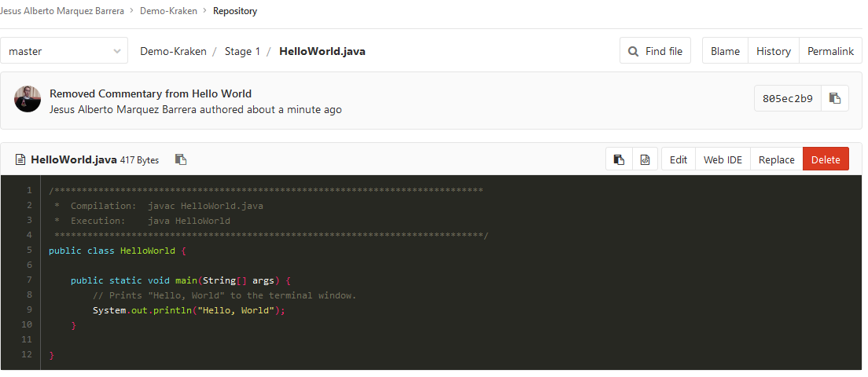Copy the commit SHA 805ec2b9 to clipboard
The height and width of the screenshot is (377, 868).
(835, 98)
